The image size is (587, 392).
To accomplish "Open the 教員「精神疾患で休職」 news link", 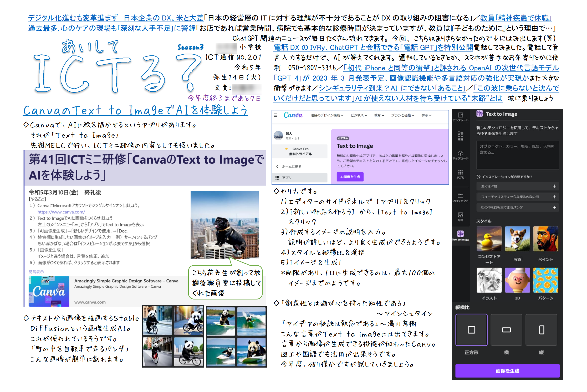I will [x=516, y=18].
